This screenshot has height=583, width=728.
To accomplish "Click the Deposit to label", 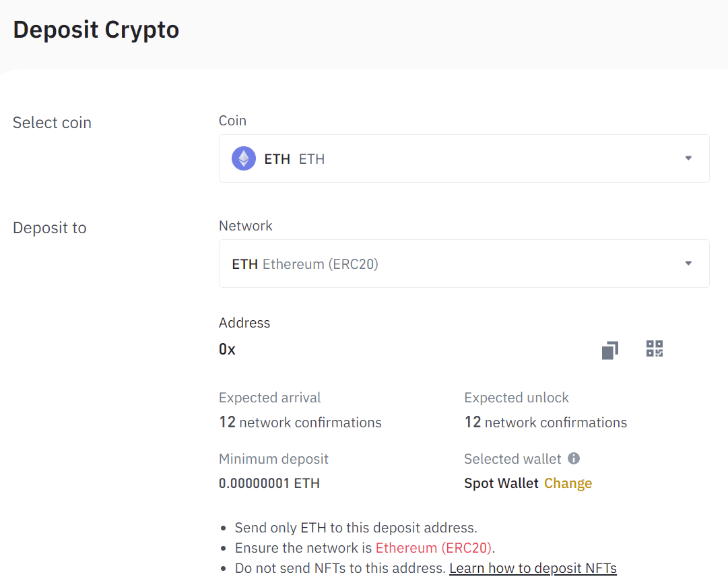I will pyautogui.click(x=50, y=228).
